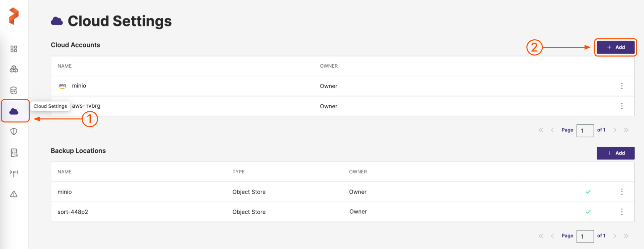The image size is (644, 249).
Task: Open the alerts warning triangle icon
Action: click(14, 194)
